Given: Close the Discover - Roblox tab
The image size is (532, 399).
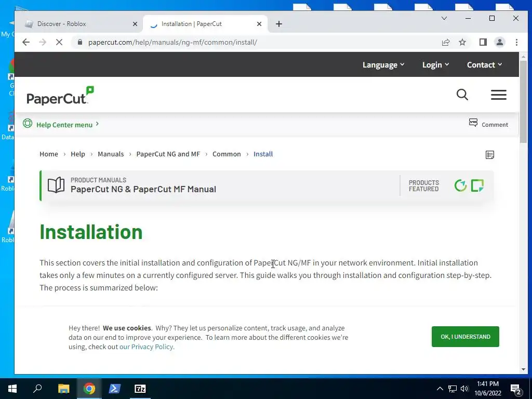Looking at the screenshot, I should coord(135,24).
